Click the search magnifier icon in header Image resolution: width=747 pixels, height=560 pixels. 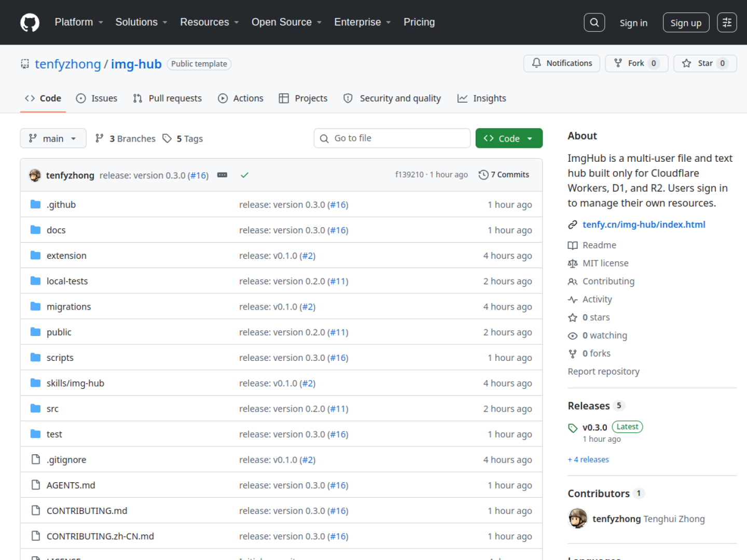point(594,22)
